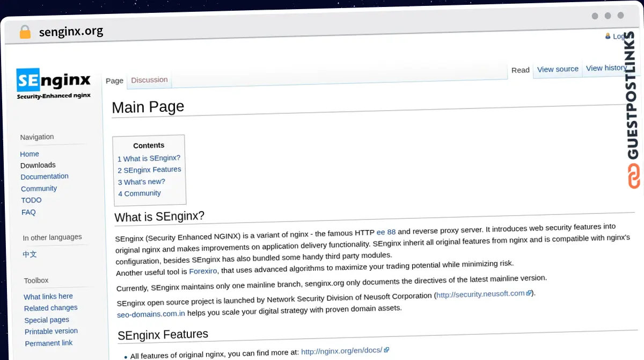The image size is (644, 360).
Task: Jump to contents item SEnginx Features
Action: 149,170
